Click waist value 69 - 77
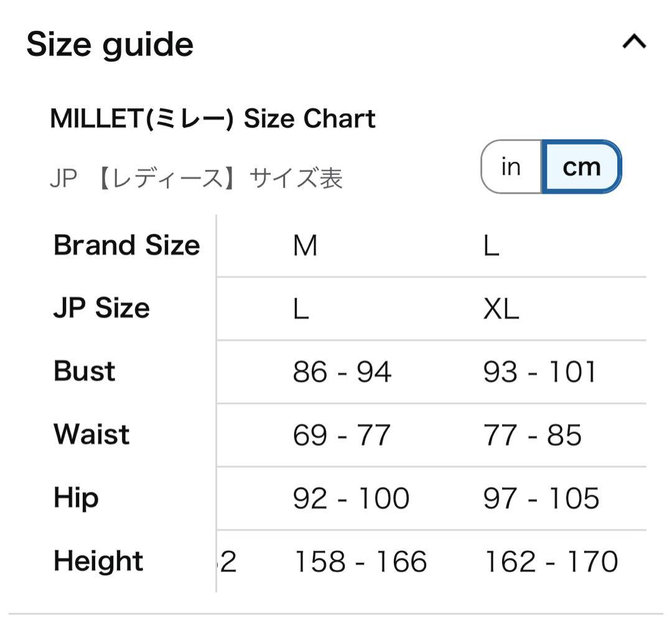 [x=341, y=435]
